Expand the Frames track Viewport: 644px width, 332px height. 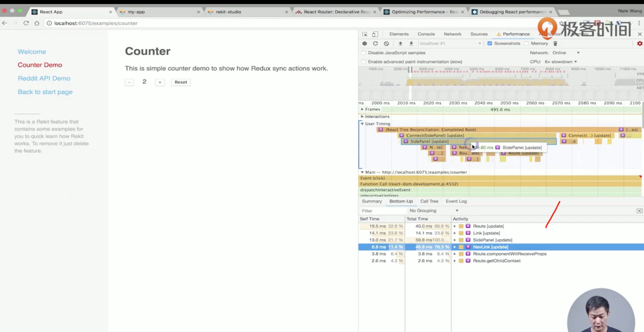pos(362,109)
